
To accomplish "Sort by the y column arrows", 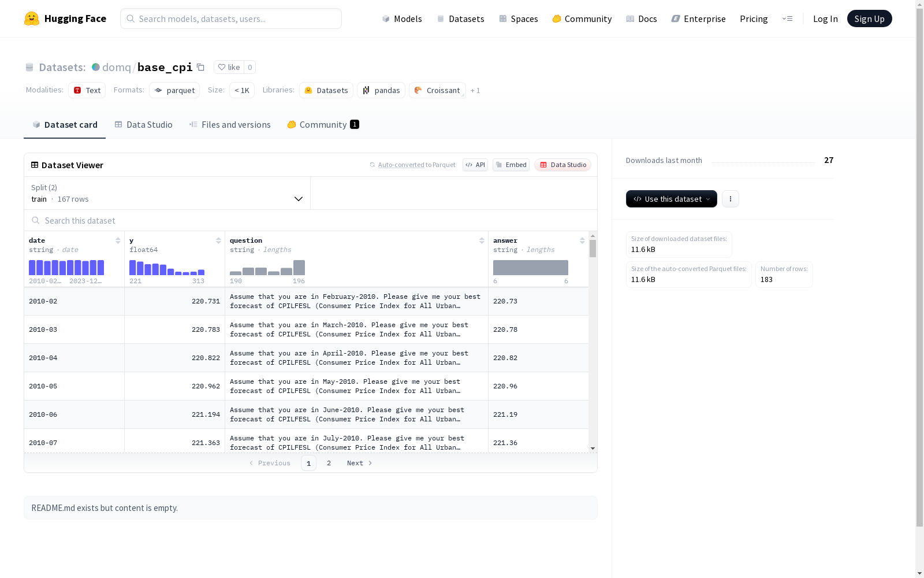I will (x=218, y=240).
